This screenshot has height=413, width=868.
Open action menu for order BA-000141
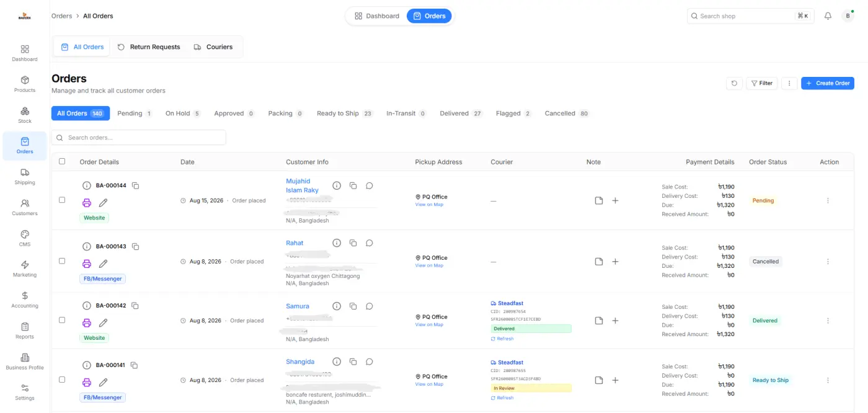click(828, 380)
